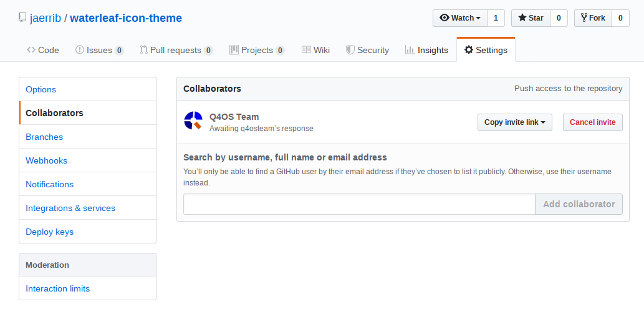The image size is (644, 309).
Task: Star this repository
Action: coord(531,18)
